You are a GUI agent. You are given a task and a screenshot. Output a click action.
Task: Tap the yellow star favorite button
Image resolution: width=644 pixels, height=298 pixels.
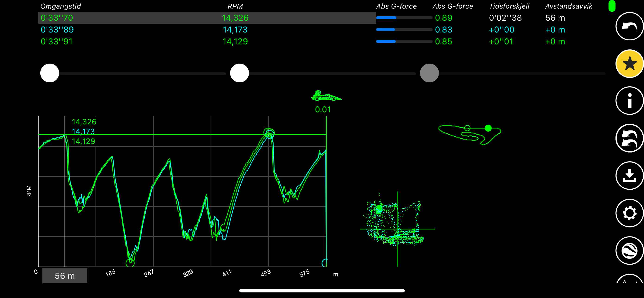click(x=629, y=64)
